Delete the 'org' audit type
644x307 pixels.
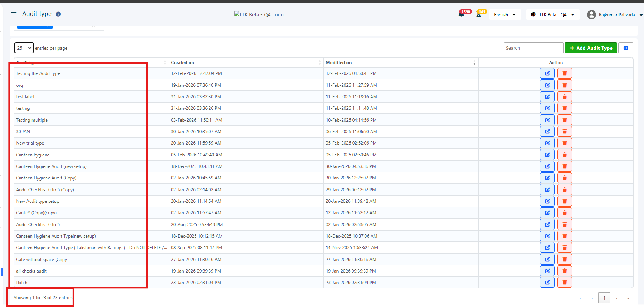(x=564, y=85)
